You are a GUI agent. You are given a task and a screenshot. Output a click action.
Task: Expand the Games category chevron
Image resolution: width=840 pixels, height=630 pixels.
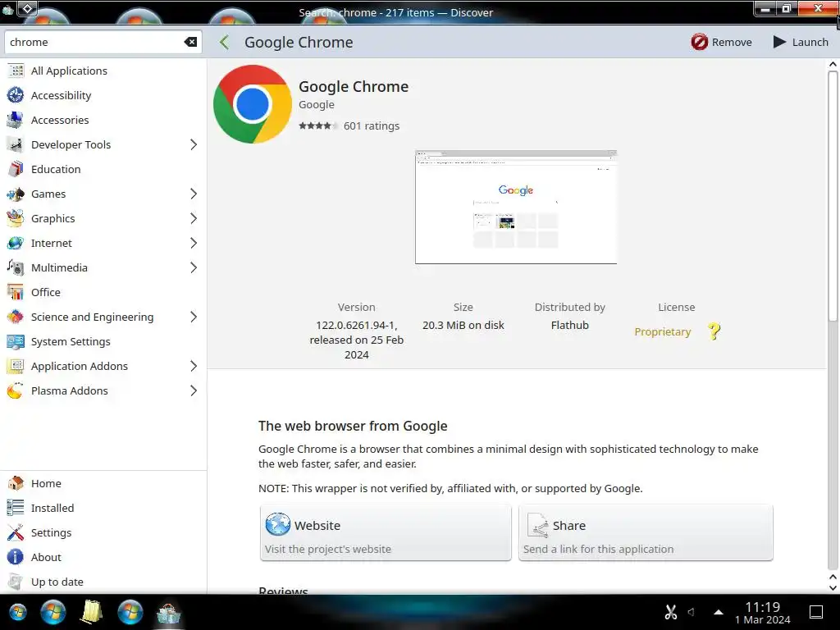tap(194, 194)
